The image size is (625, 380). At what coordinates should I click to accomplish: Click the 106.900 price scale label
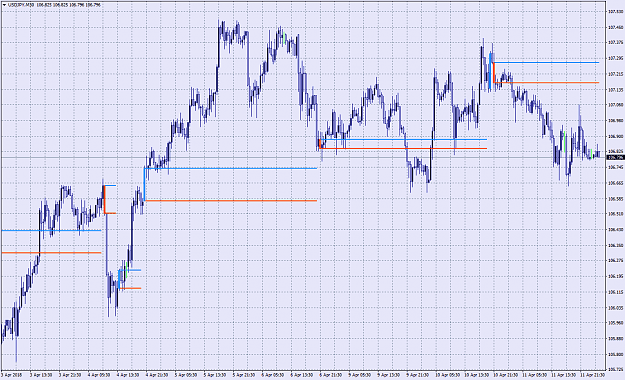click(615, 136)
